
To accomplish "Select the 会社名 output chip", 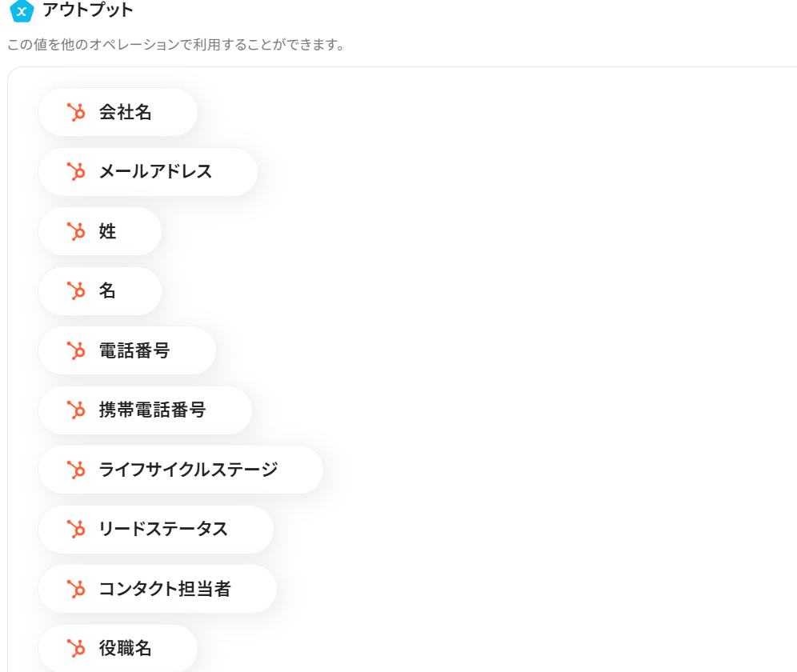I will 125,112.
